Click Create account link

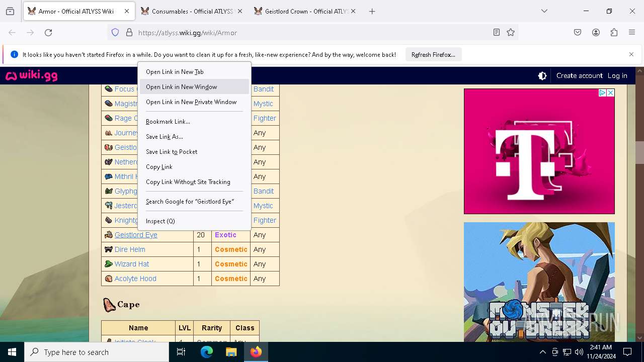pyautogui.click(x=579, y=76)
